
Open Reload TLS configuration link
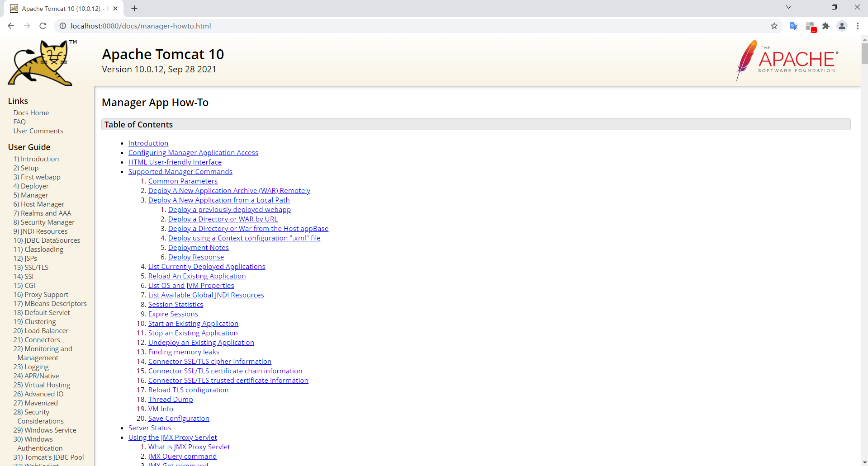pos(189,390)
